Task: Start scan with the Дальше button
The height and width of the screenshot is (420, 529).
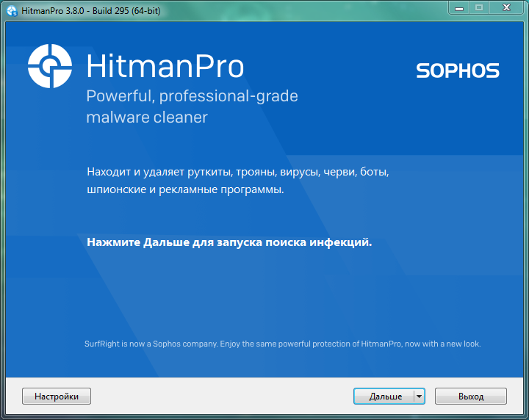Action: click(x=384, y=396)
